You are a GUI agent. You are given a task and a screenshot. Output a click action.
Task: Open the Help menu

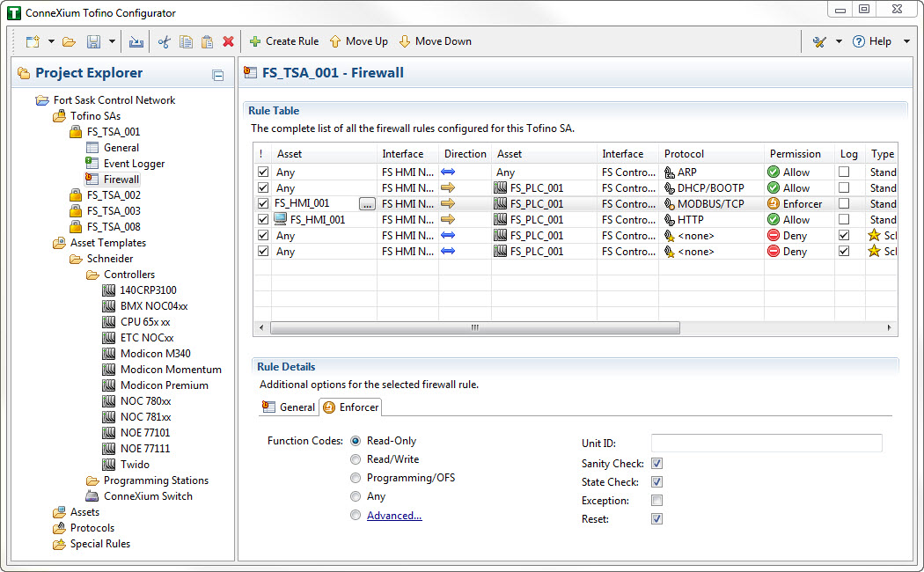[x=871, y=41]
